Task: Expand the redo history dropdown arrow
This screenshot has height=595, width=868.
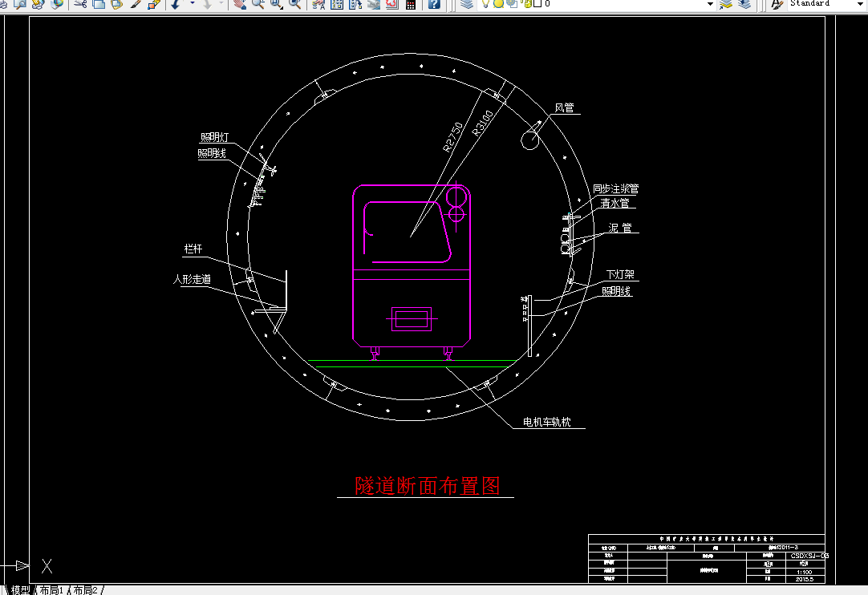Action: [221, 4]
